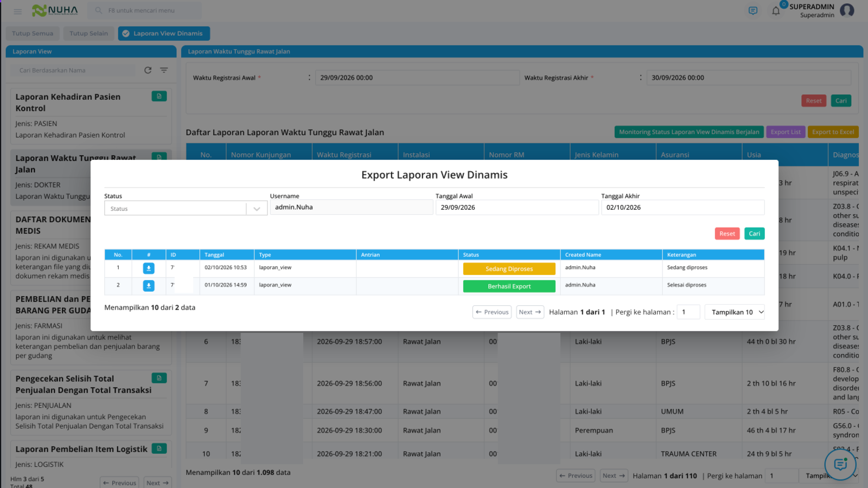Click the Cari Berdasarkan Nama search field
868x488 pixels.
74,70
